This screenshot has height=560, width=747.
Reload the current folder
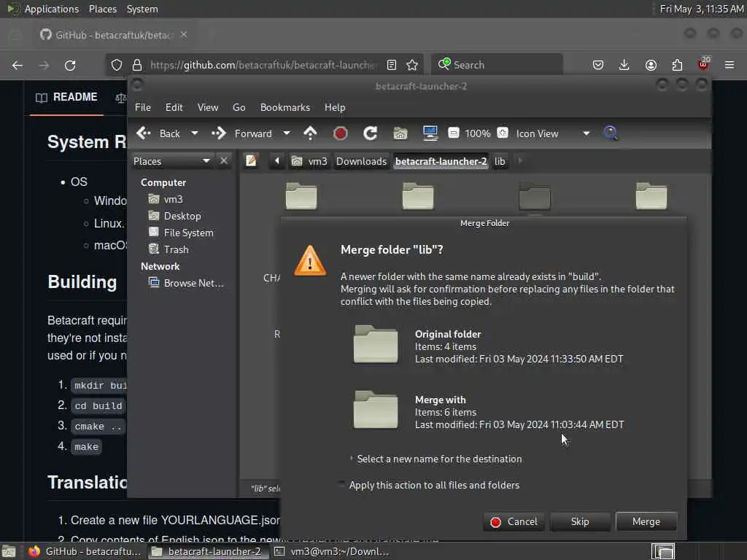370,133
